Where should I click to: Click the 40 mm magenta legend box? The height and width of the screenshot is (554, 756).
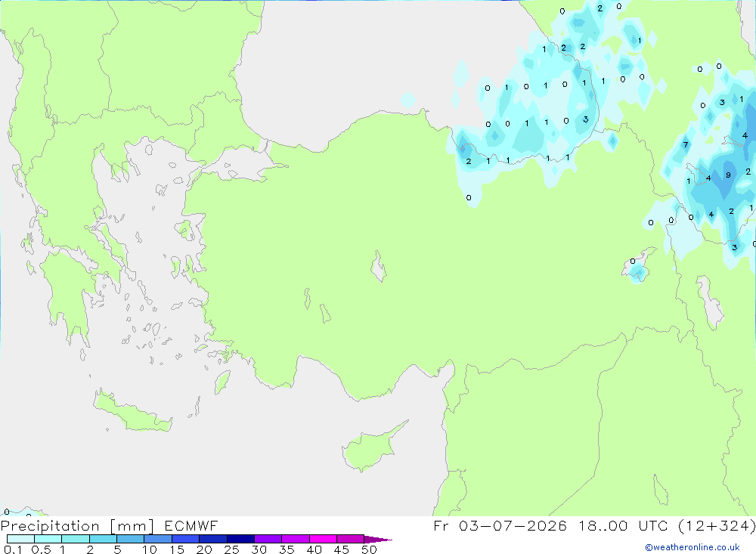tap(323, 539)
